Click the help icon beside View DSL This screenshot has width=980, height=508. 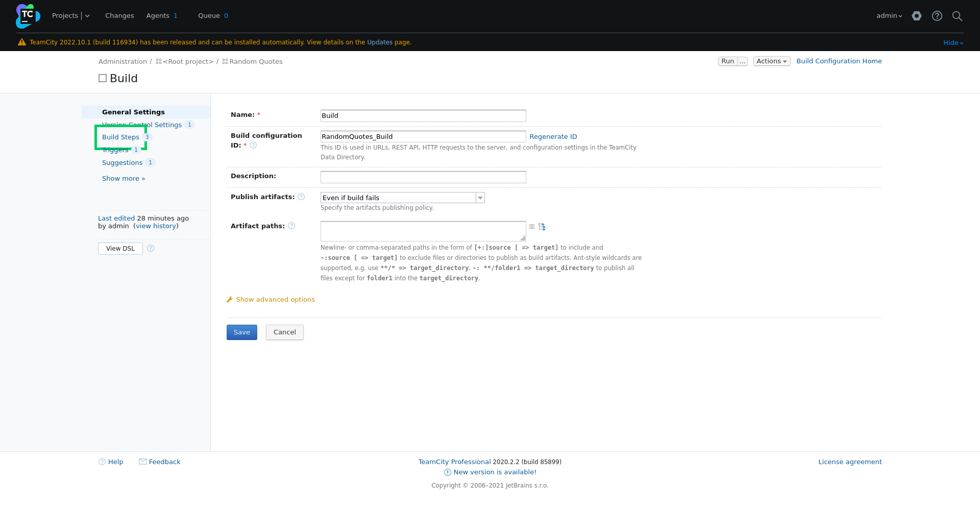tap(151, 249)
